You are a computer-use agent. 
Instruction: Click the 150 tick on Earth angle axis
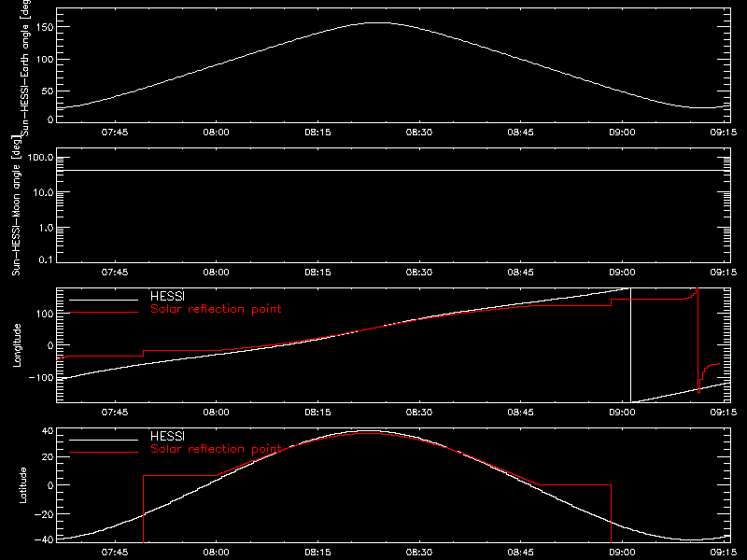[44, 28]
